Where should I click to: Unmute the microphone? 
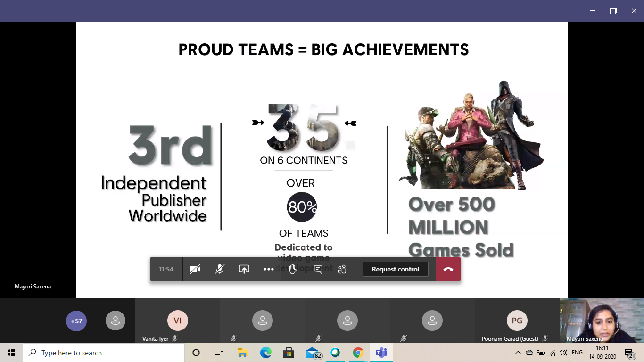click(x=219, y=269)
